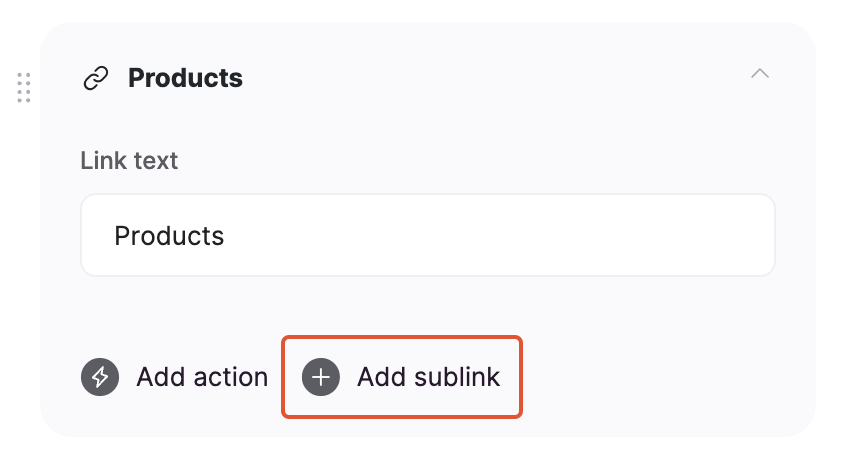Focus the Link text input field
The image size is (844, 474).
point(427,235)
